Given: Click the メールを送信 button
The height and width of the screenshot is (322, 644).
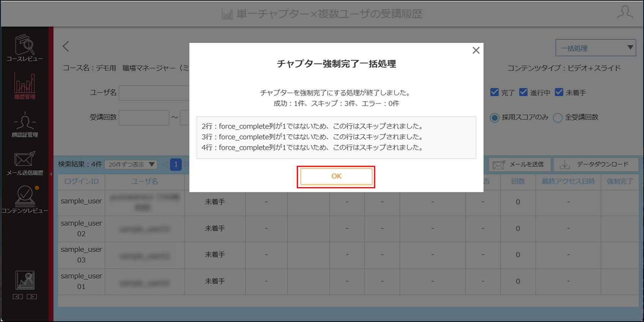Looking at the screenshot, I should pyautogui.click(x=519, y=164).
